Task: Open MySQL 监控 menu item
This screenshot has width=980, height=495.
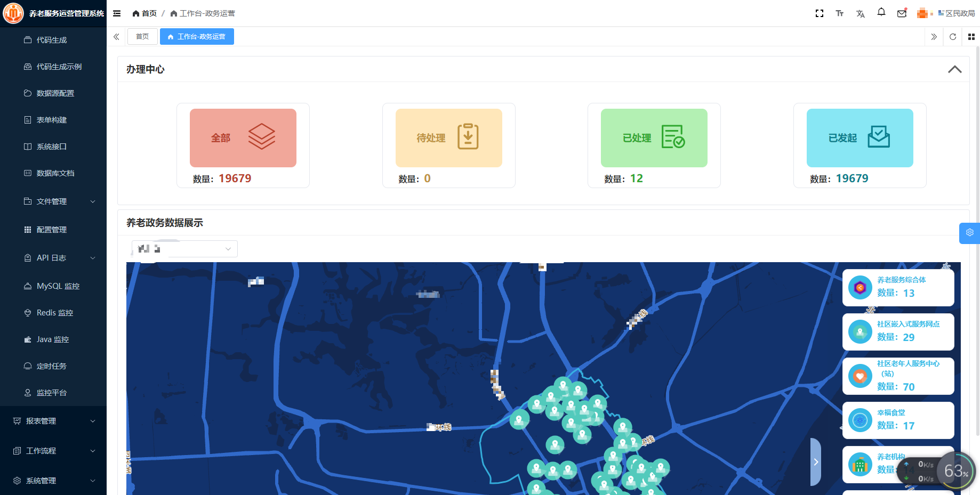Action: (53, 286)
